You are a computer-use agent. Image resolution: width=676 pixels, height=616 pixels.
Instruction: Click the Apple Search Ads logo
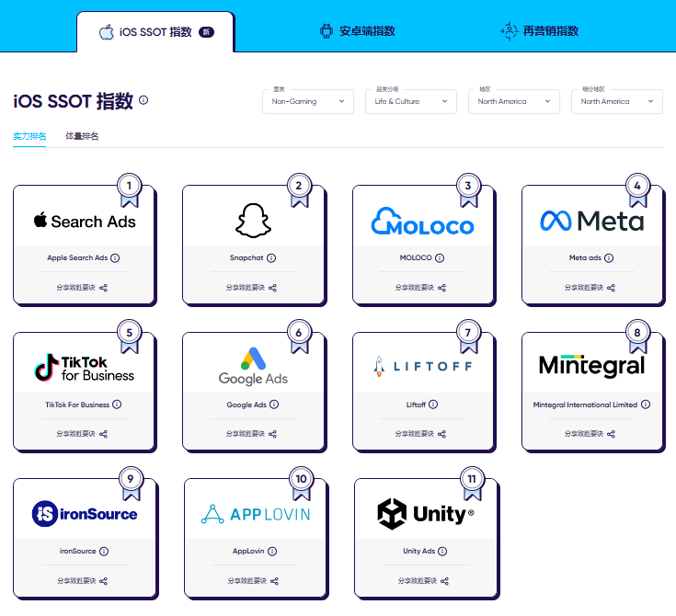click(85, 222)
